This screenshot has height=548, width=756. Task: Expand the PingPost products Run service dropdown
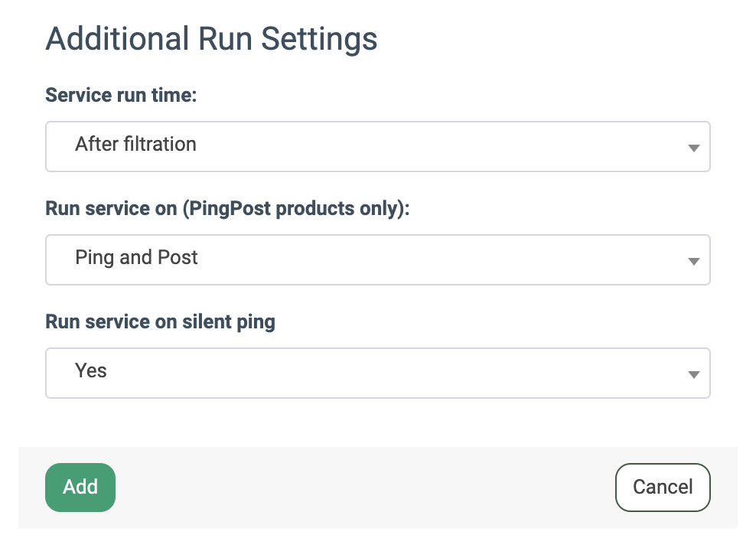click(x=377, y=259)
